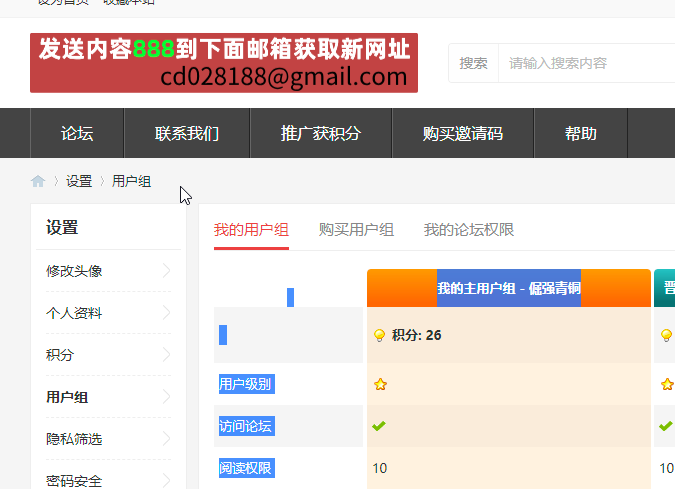675x489 pixels.
Task: Click chevron arrow next to 个人资料
Action: (x=167, y=313)
